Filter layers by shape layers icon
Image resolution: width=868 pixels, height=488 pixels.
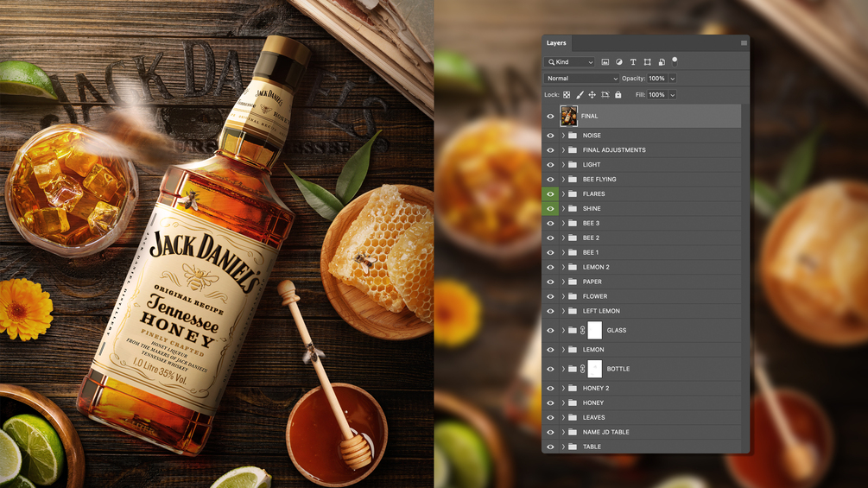click(x=647, y=62)
